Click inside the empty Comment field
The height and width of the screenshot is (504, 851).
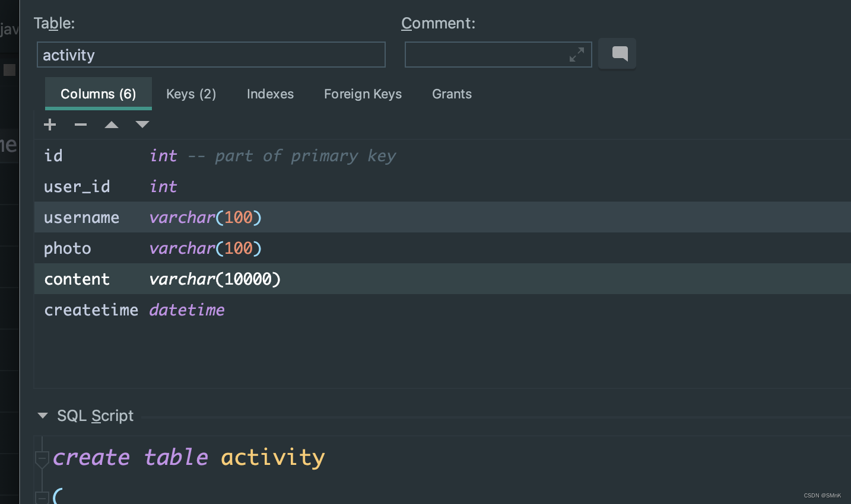(498, 54)
